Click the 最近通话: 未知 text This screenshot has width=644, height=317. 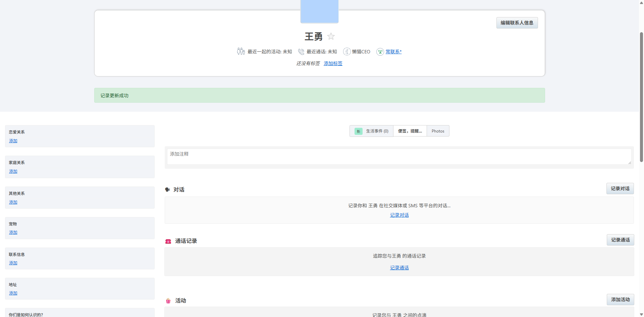coord(322,52)
